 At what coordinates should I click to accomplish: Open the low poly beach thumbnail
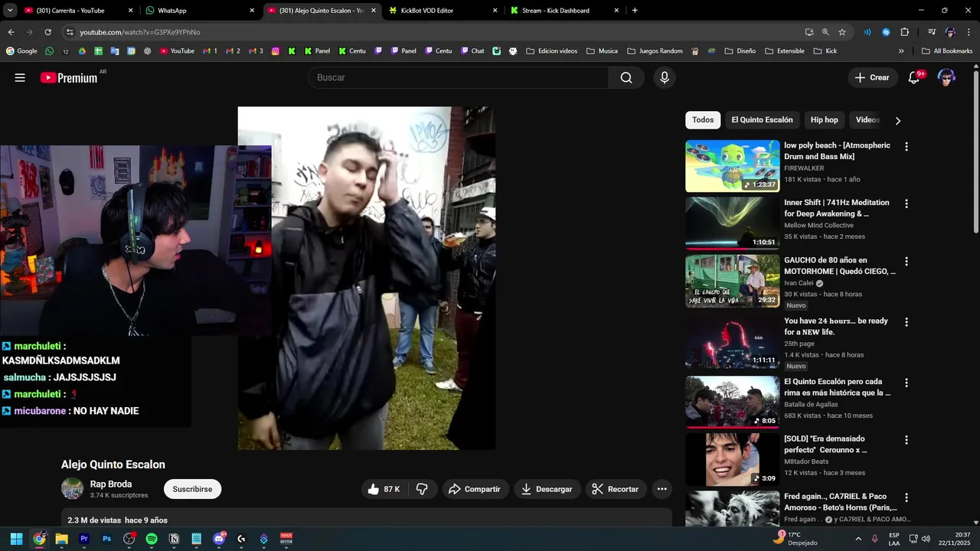pyautogui.click(x=732, y=165)
